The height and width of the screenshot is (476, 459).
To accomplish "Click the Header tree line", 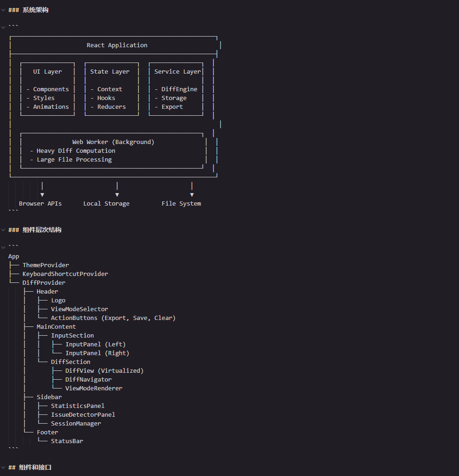I will 47,292.
